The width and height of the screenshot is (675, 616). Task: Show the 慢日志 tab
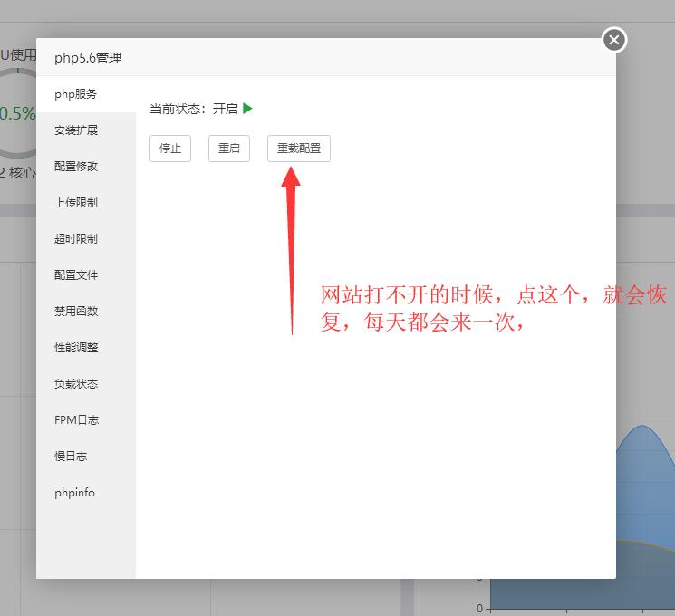tap(86, 456)
